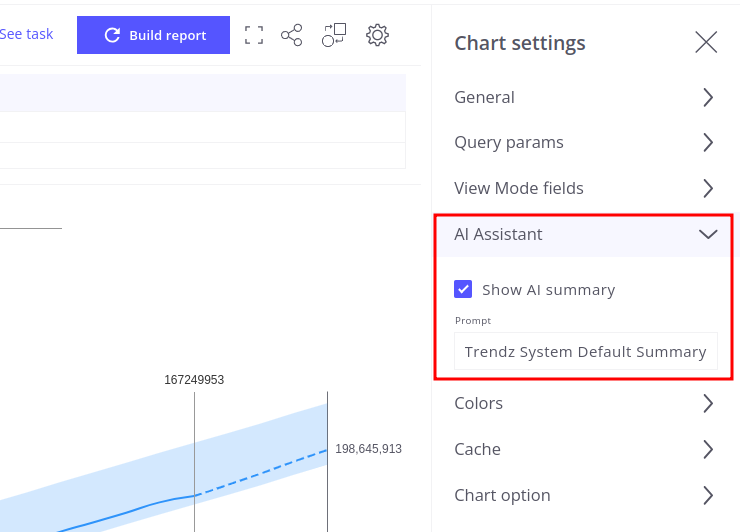Screen dimensions: 740x532
Task: Uncheck Show AI summary checkbox
Action: (463, 289)
